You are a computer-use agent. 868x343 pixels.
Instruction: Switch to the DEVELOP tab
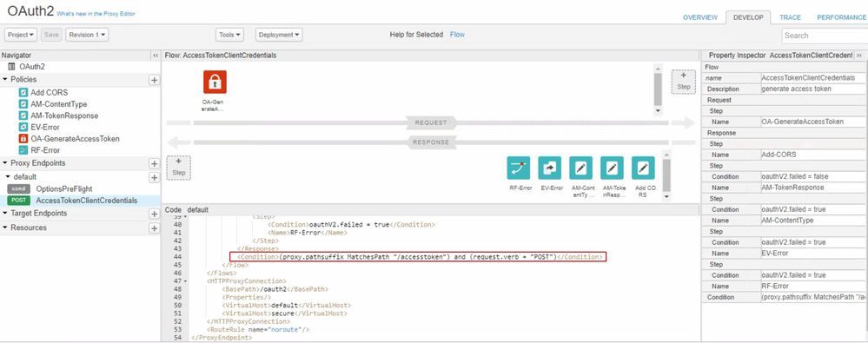tap(748, 17)
